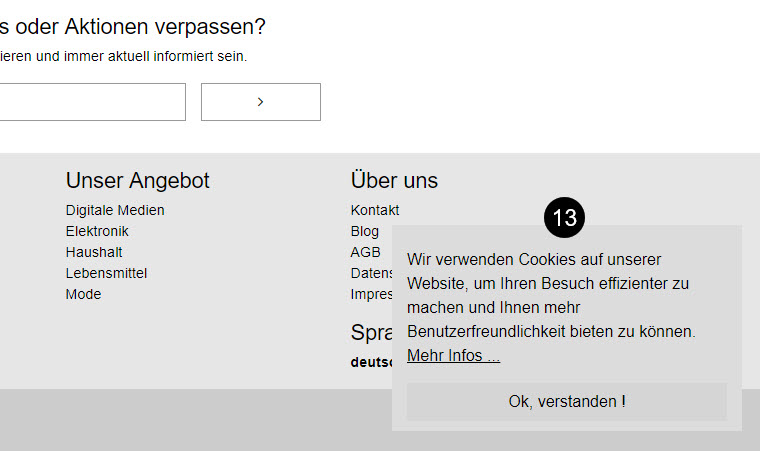Select the Haushalt footer link
760x451 pixels.
pos(94,252)
